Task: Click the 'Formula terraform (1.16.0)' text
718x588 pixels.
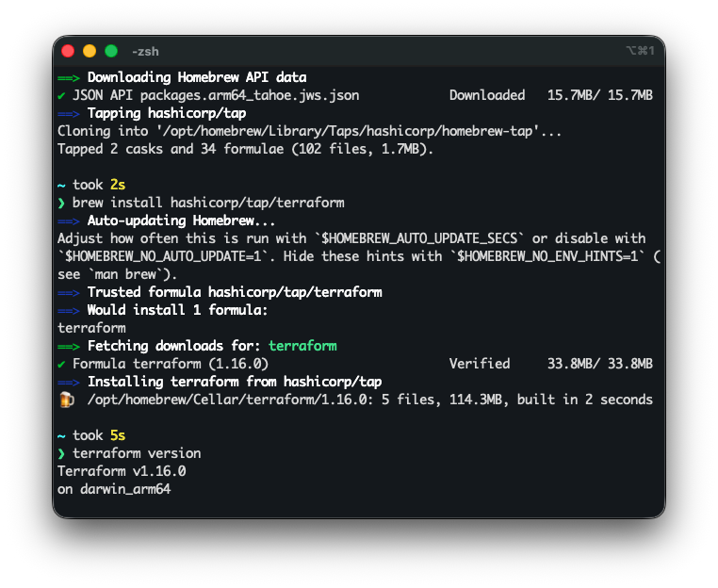Action: (x=171, y=364)
